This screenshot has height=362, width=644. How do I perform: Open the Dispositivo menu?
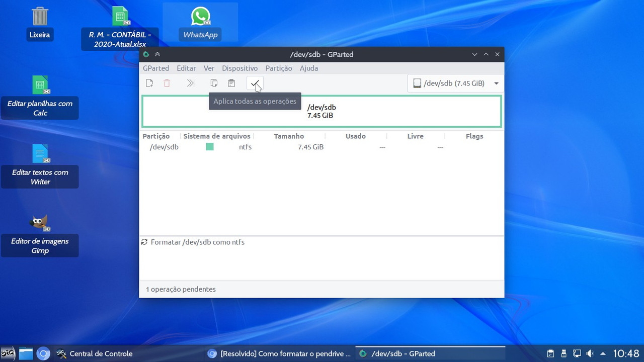(x=239, y=68)
